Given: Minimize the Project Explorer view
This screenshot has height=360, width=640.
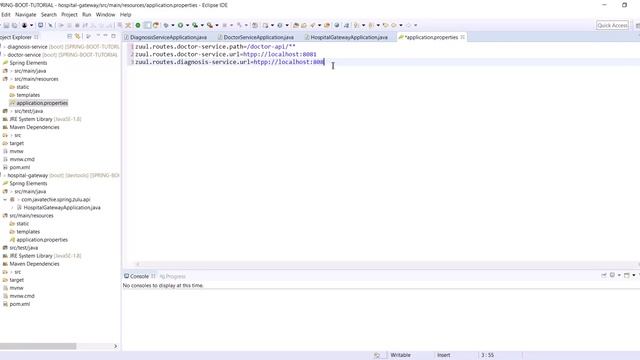Looking at the screenshot, I should click(105, 37).
